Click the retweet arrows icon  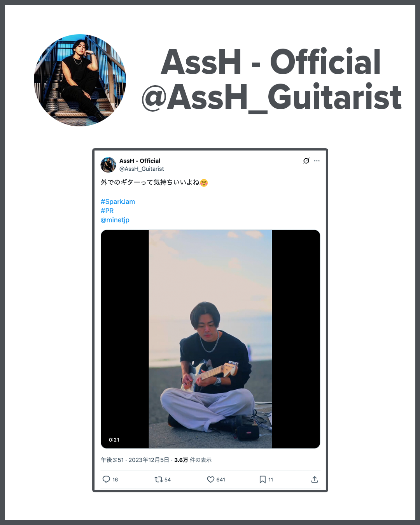click(x=159, y=479)
